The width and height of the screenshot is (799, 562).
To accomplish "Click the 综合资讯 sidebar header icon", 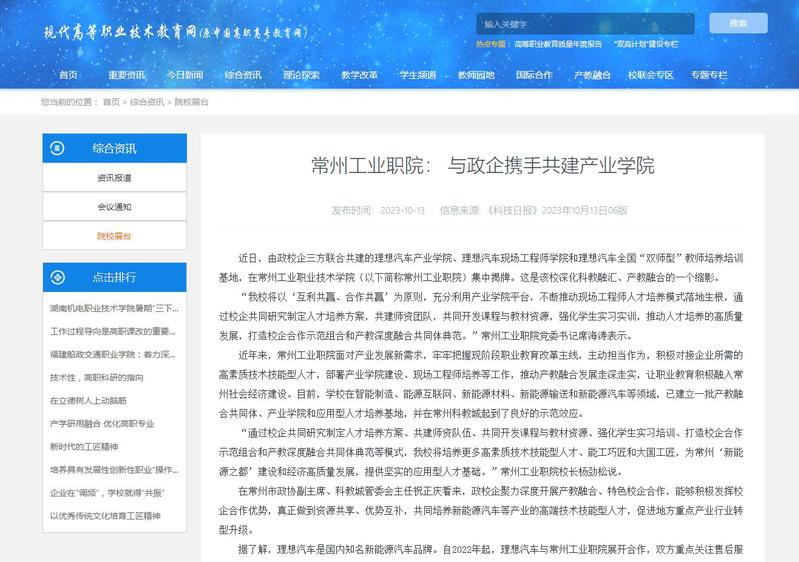I will tap(59, 148).
